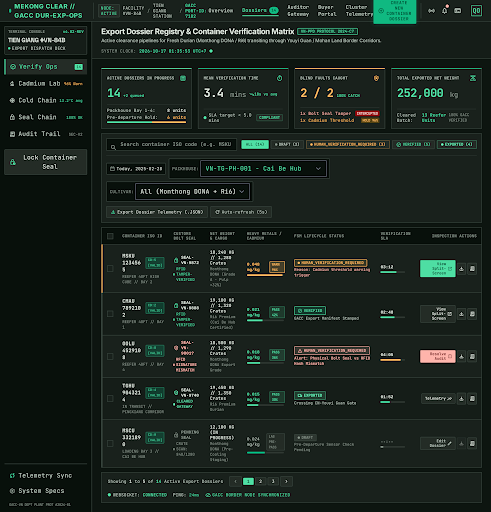Filter dossiers by ALL (14)

click(255, 144)
